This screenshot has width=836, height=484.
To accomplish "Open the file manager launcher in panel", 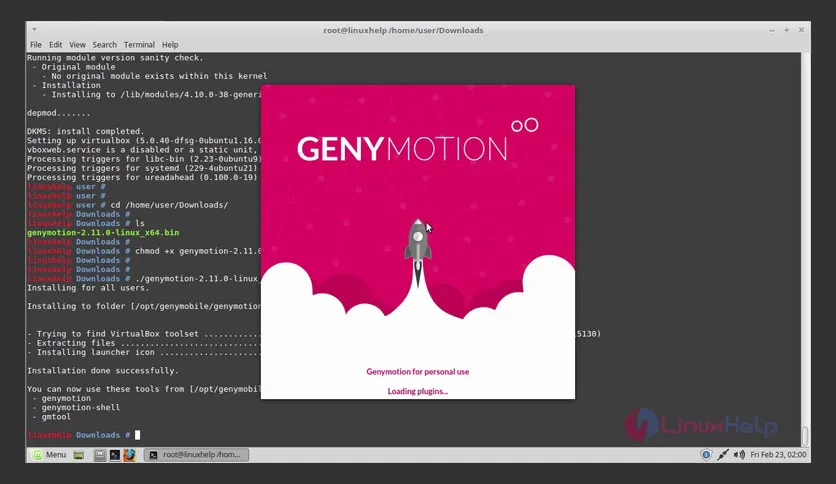I will (x=100, y=455).
